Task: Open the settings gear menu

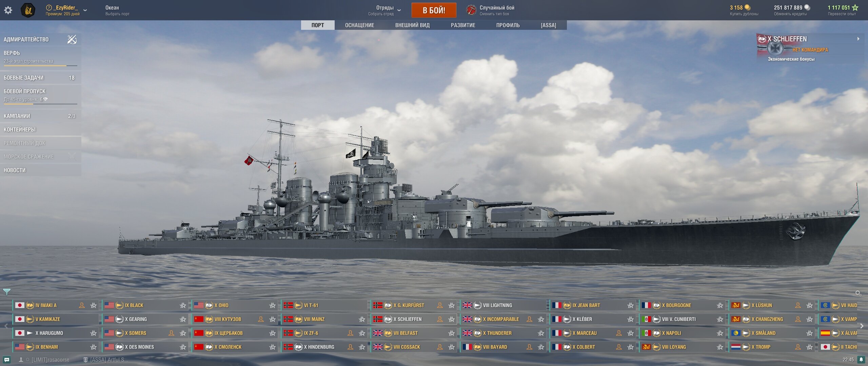Action: [x=8, y=10]
